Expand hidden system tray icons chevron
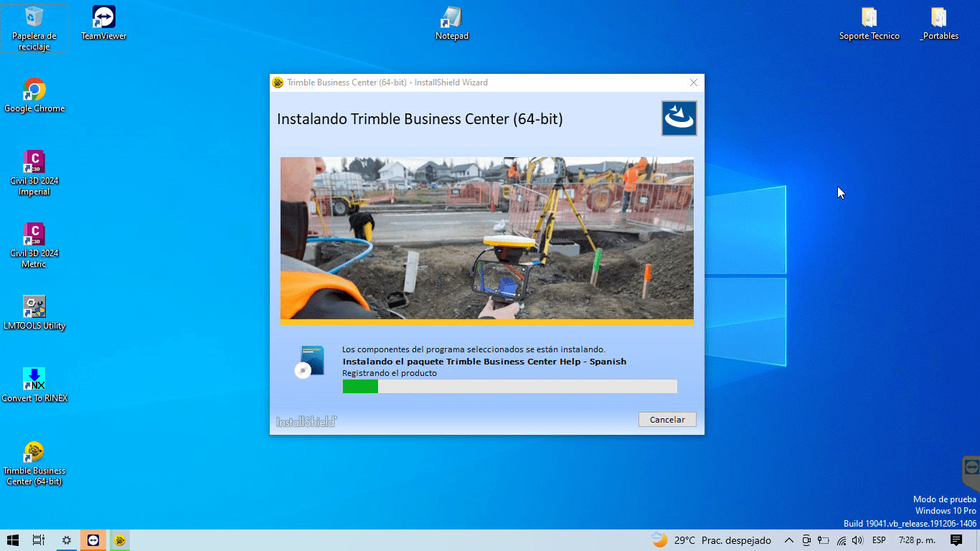Screen dimensions: 980x551 pos(788,540)
